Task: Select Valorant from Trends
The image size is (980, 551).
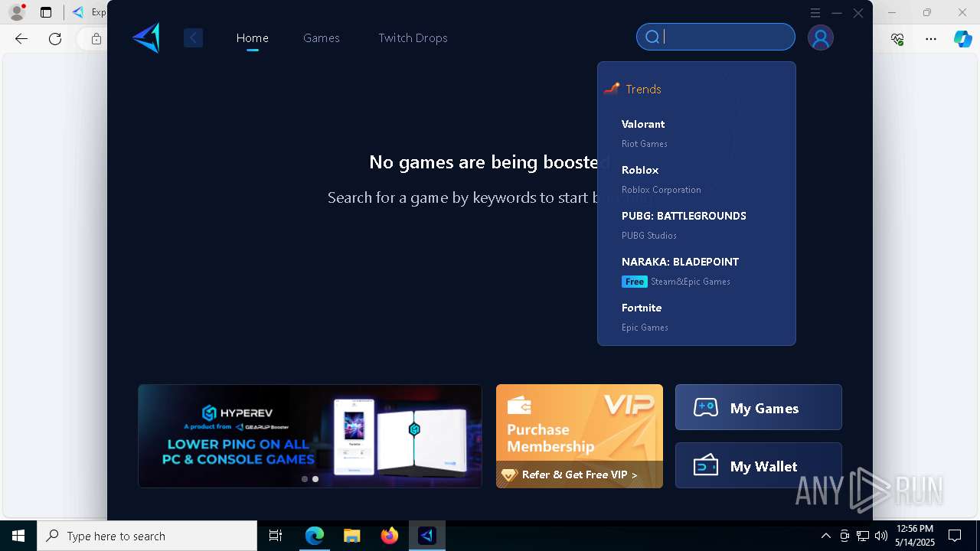Action: click(x=696, y=133)
